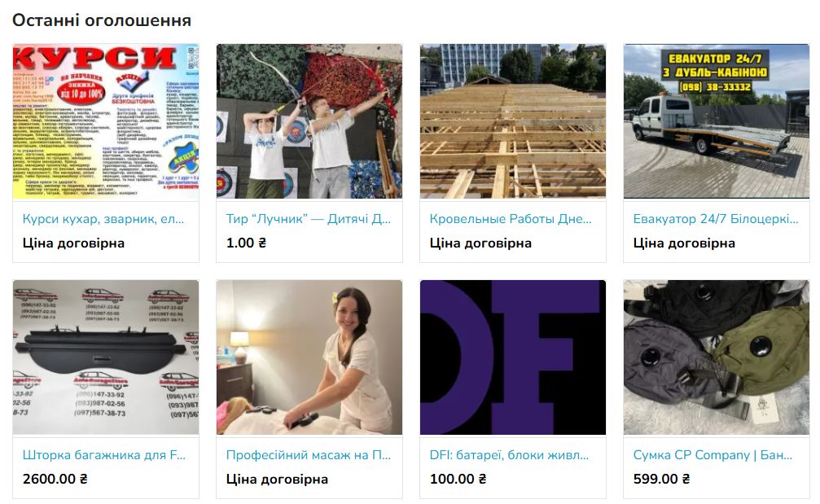The height and width of the screenshot is (504, 820).
Task: Open the Евакуатор tow truck thumbnail
Action: 717,121
